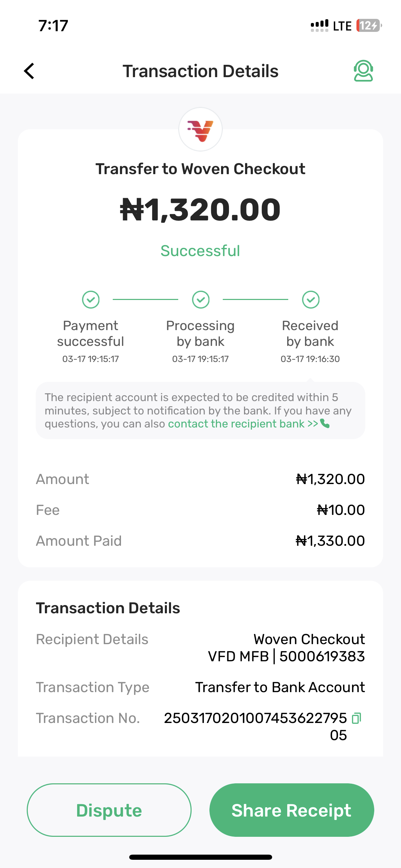Image resolution: width=401 pixels, height=868 pixels.
Task: Tap the large ₦1,320.00 amount heading
Action: [x=200, y=210]
